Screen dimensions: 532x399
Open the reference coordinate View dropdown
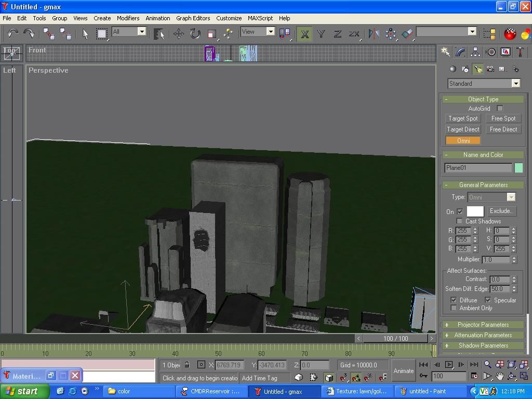pos(270,32)
